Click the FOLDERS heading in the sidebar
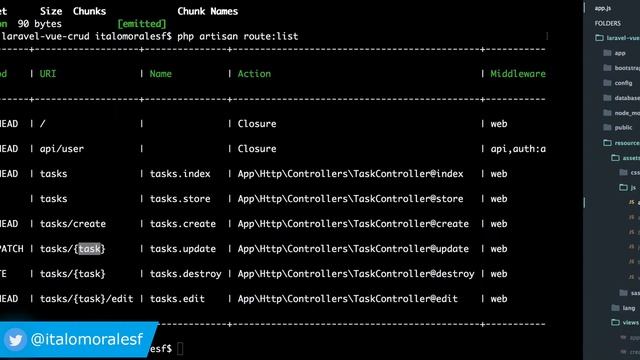Image resolution: width=640 pixels, height=360 pixels. pyautogui.click(x=607, y=23)
